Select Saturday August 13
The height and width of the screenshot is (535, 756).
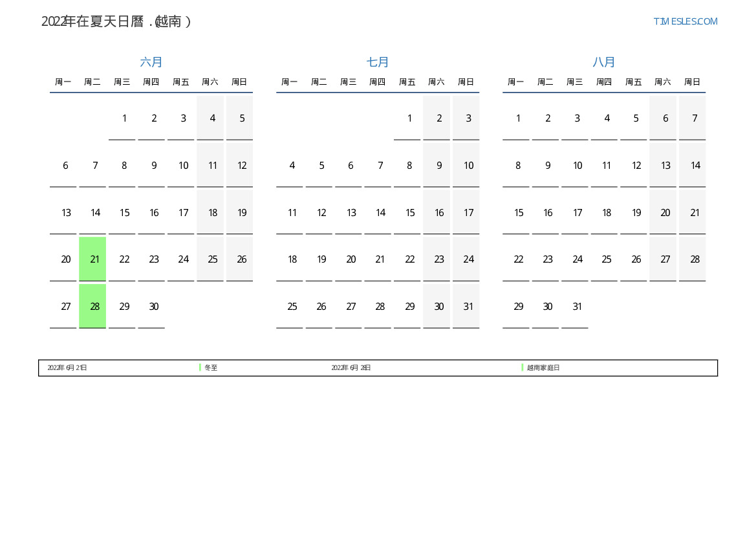(663, 166)
